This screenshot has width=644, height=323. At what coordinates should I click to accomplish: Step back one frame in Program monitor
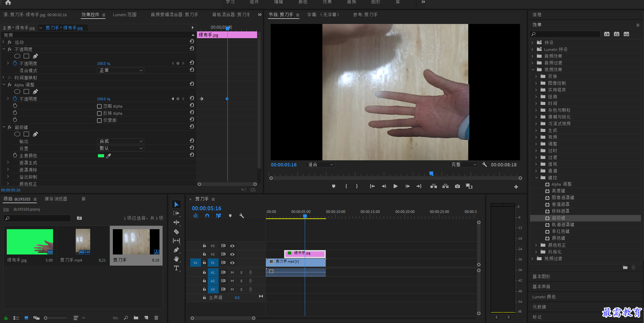384,186
